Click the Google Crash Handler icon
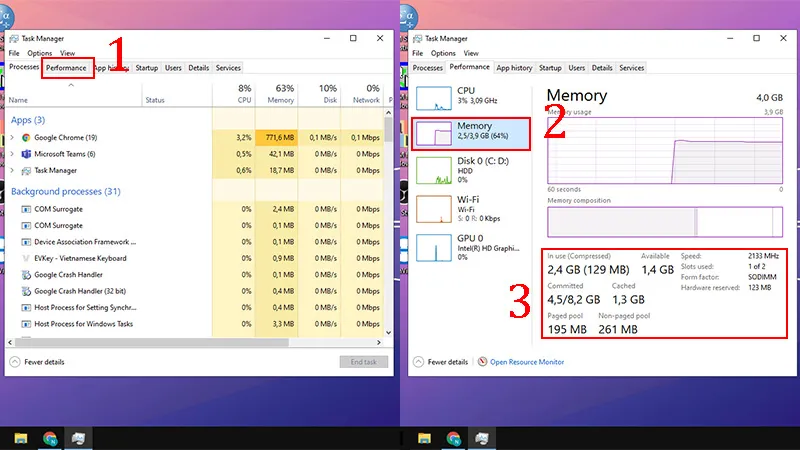This screenshot has width=800, height=450. click(26, 274)
